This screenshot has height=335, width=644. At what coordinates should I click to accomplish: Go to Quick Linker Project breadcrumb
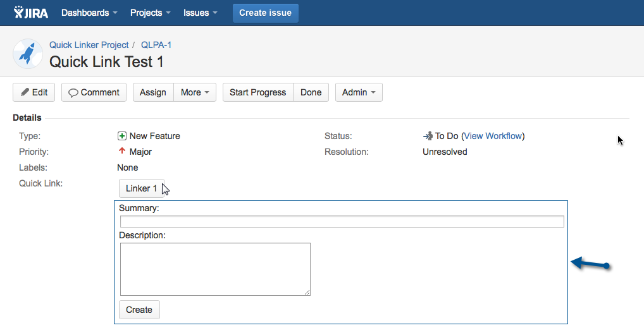89,45
